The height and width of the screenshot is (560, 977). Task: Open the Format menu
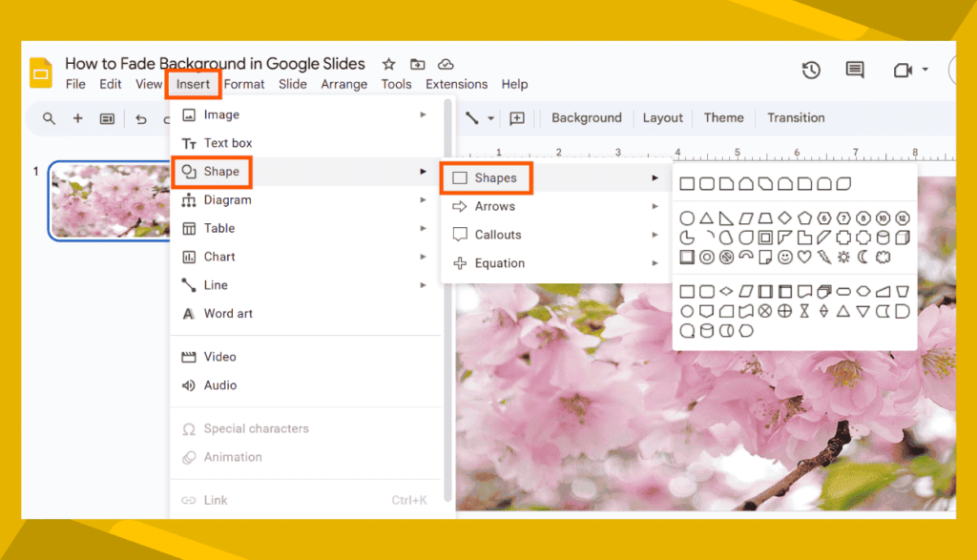pyautogui.click(x=244, y=84)
